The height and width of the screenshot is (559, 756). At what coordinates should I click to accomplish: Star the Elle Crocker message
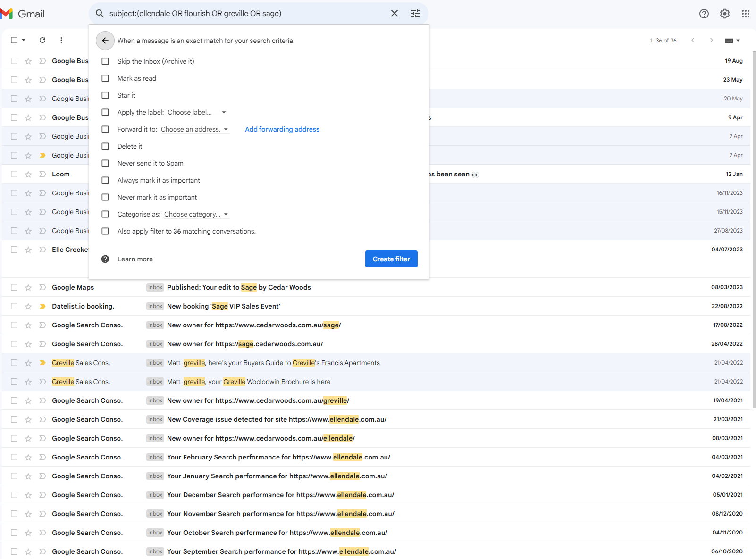28,250
